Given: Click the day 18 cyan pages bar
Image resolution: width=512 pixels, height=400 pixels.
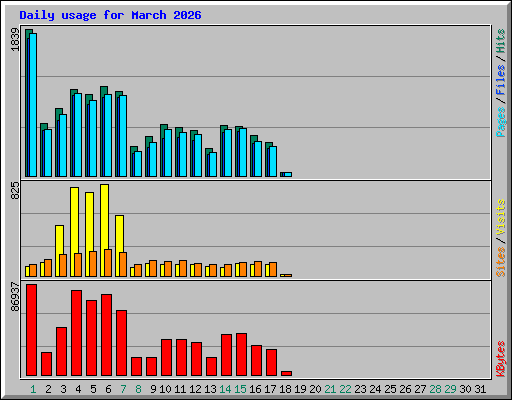Looking at the screenshot, I should (288, 174).
